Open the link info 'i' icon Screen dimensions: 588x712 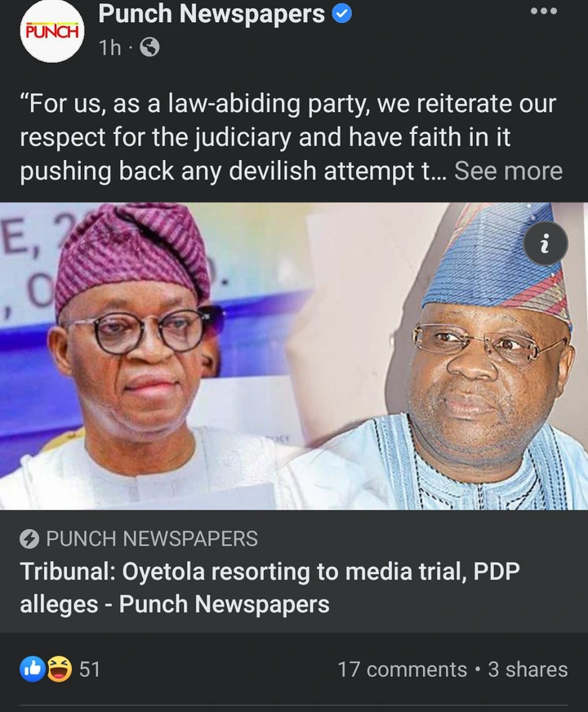[x=546, y=244]
